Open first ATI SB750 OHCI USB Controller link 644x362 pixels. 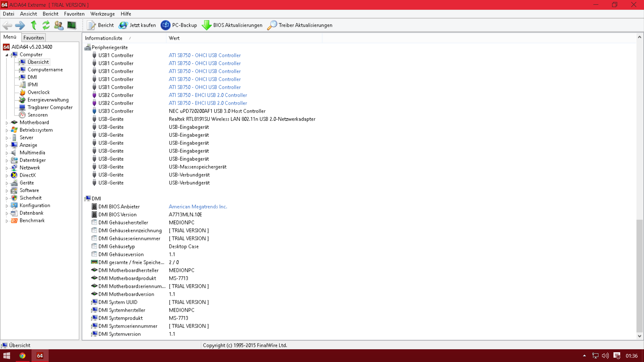point(205,55)
